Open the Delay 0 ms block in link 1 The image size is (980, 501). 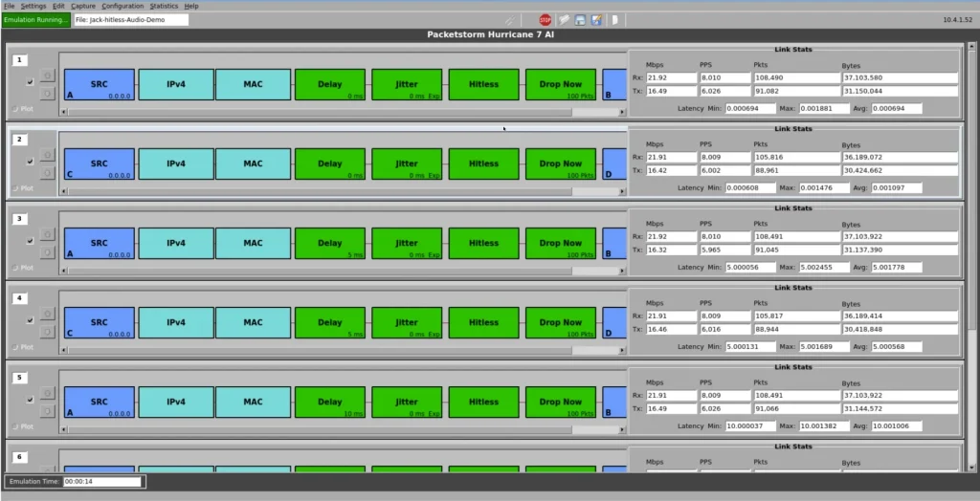[330, 84]
